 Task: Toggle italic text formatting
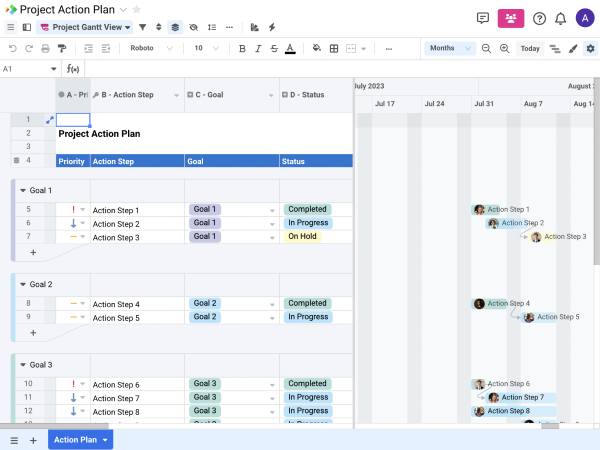coord(257,48)
